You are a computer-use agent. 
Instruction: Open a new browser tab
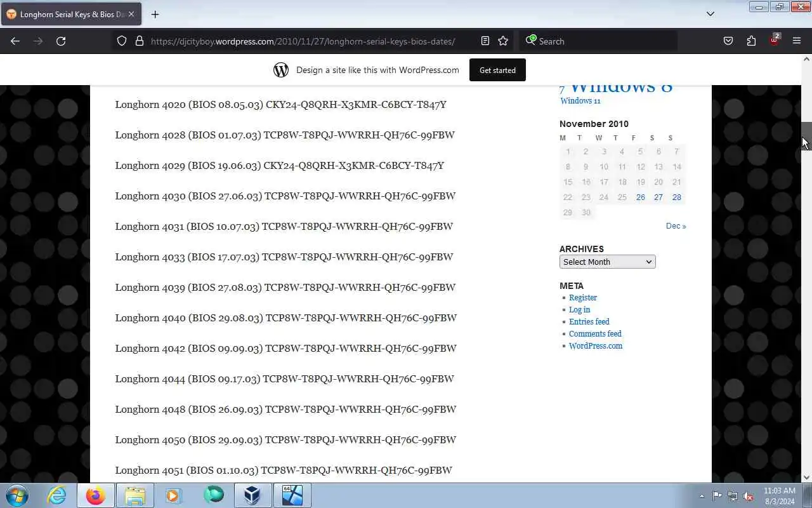(x=155, y=14)
